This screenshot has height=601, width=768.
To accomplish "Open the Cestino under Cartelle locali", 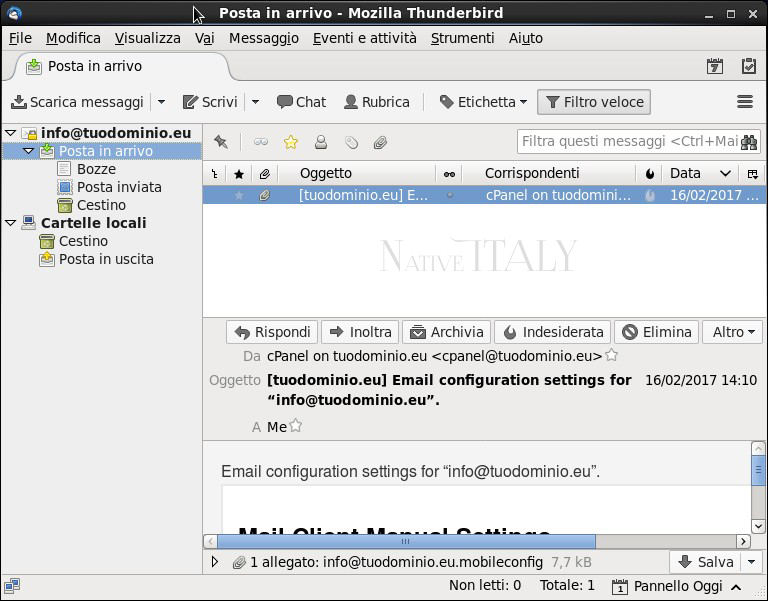I will (83, 241).
